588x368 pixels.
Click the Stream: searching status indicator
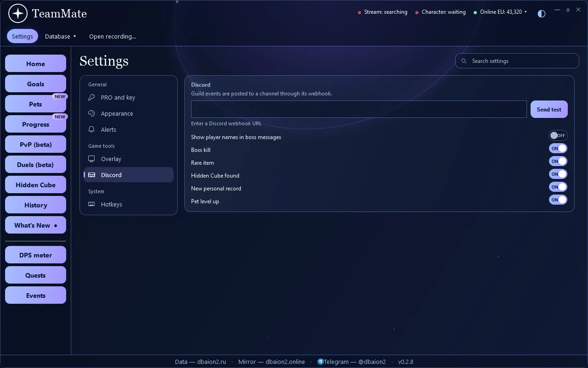tap(383, 12)
